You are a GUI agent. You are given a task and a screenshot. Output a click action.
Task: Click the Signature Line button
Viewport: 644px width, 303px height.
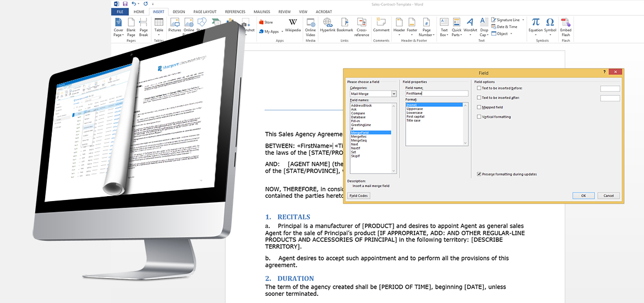pyautogui.click(x=505, y=20)
